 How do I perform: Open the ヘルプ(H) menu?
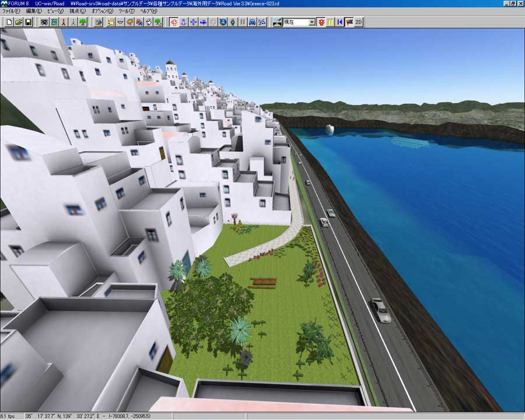(x=149, y=10)
